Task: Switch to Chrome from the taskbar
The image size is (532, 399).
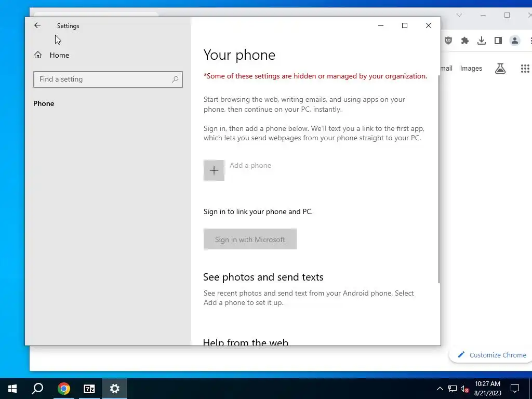Action: 63,389
